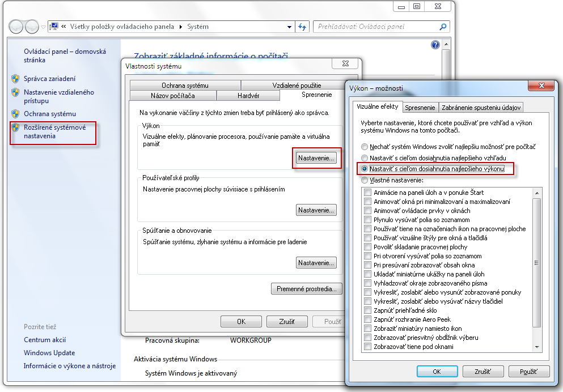Tick 'Vyhladzovať okraje zobrazovaného písma' checkbox
563x392 pixels.
pyautogui.click(x=367, y=283)
